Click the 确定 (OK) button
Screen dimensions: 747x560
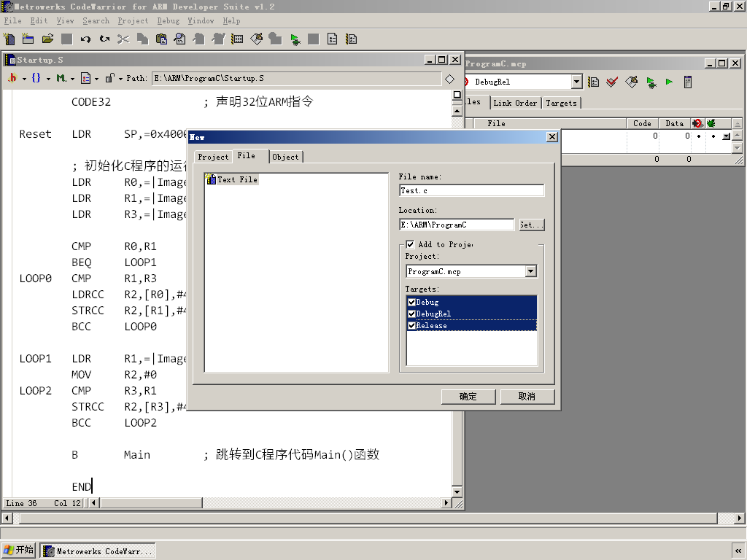(x=468, y=397)
